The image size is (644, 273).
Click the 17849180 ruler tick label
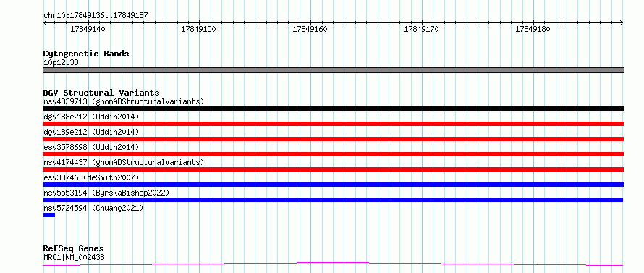click(x=533, y=29)
